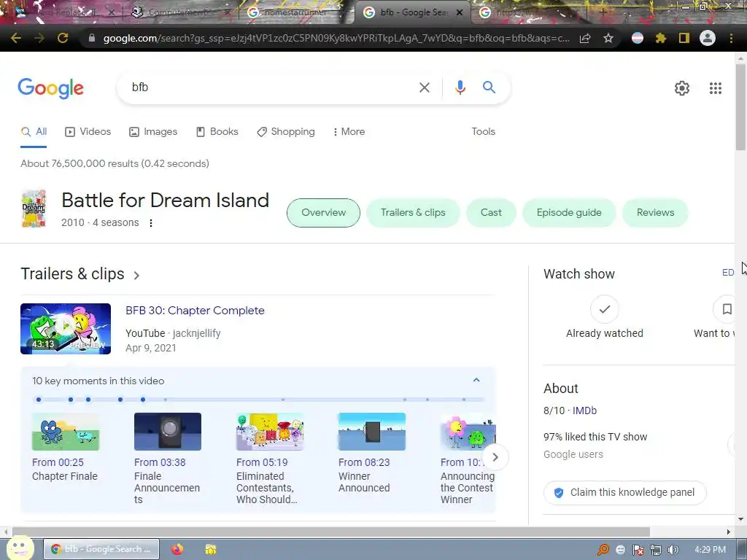Show next key moments with arrow

click(495, 457)
